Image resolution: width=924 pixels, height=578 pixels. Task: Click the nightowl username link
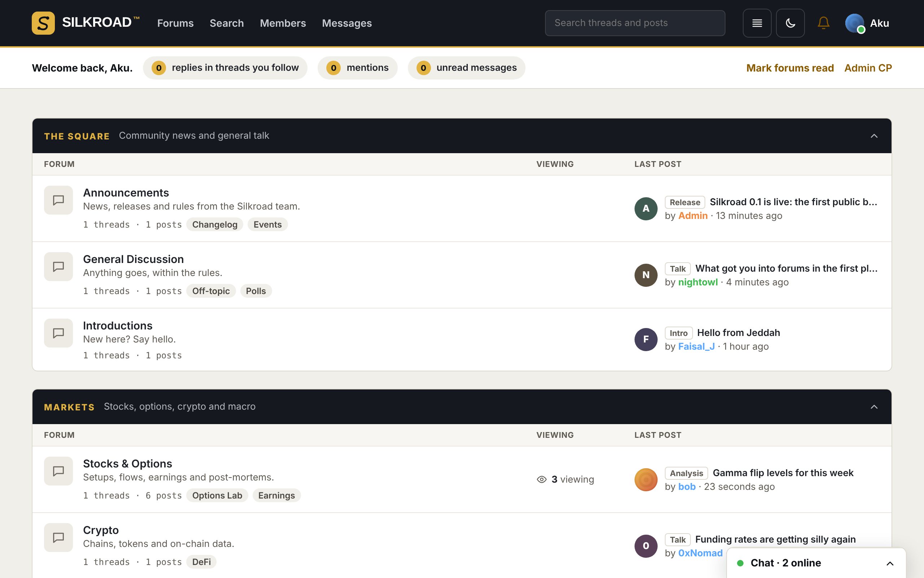pyautogui.click(x=698, y=282)
